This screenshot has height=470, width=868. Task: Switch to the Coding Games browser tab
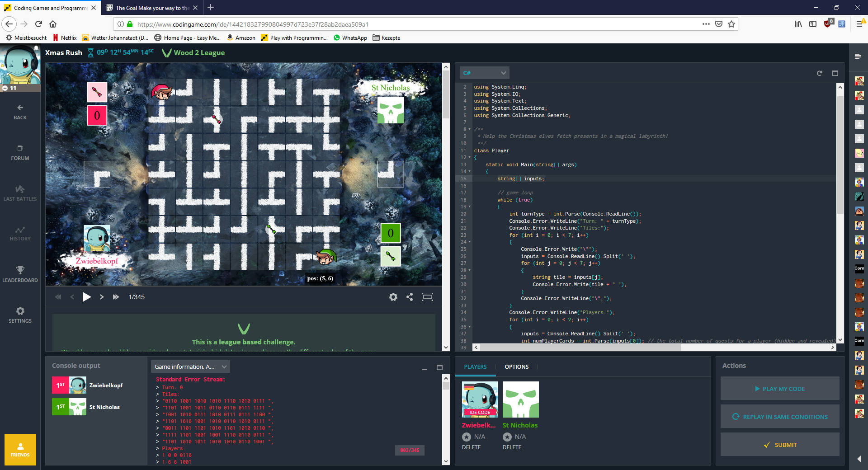tap(50, 8)
